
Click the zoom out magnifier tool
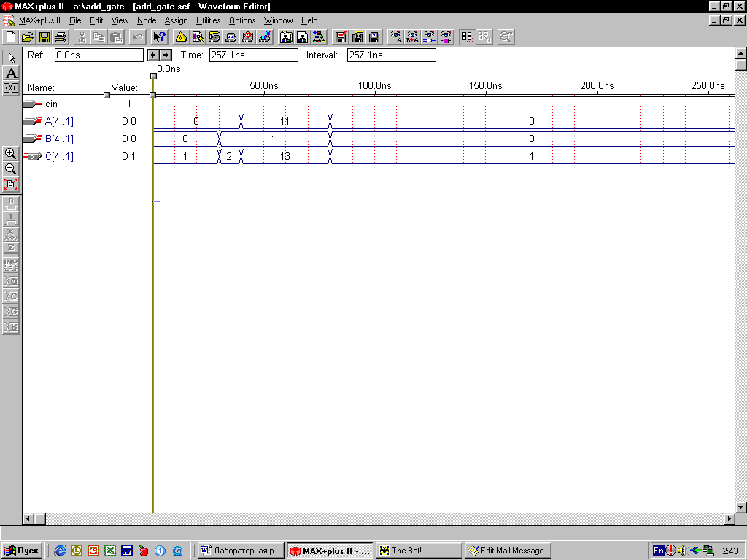coord(11,168)
